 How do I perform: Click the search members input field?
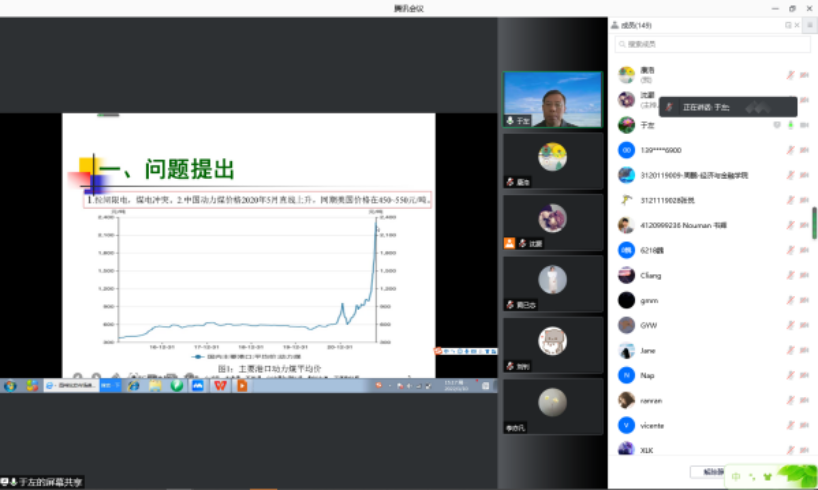[712, 45]
